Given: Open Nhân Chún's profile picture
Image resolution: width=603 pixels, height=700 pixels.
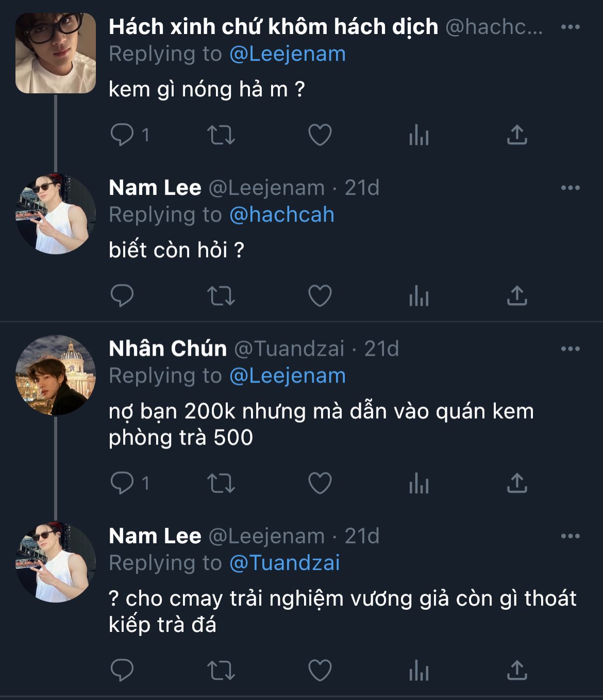Looking at the screenshot, I should coord(56,375).
